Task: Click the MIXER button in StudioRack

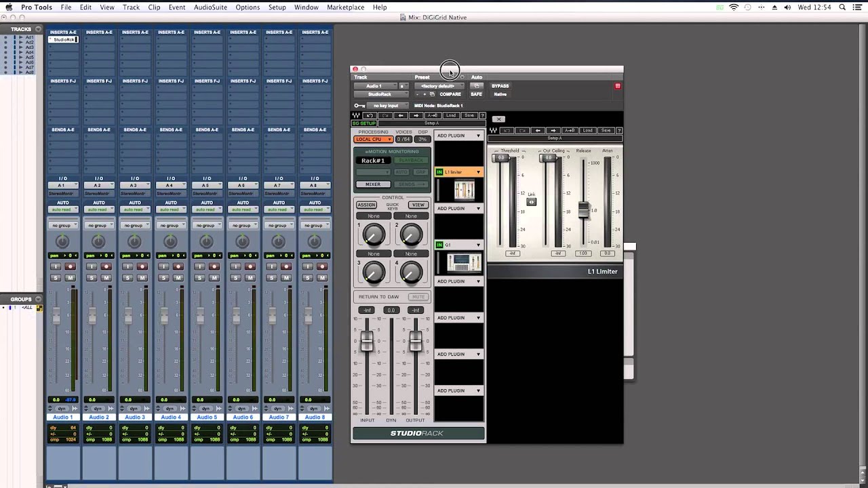Action: [x=373, y=184]
